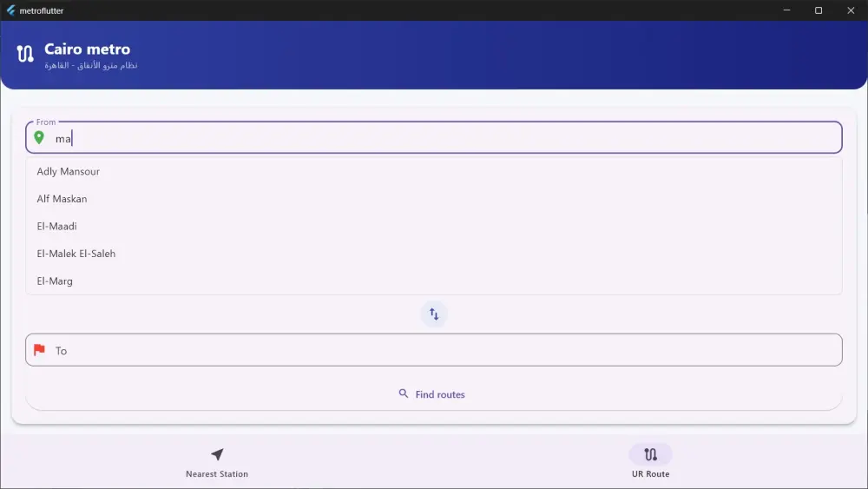Click the Flutter logo in title bar
Image resolution: width=868 pixels, height=489 pixels.
[10, 10]
